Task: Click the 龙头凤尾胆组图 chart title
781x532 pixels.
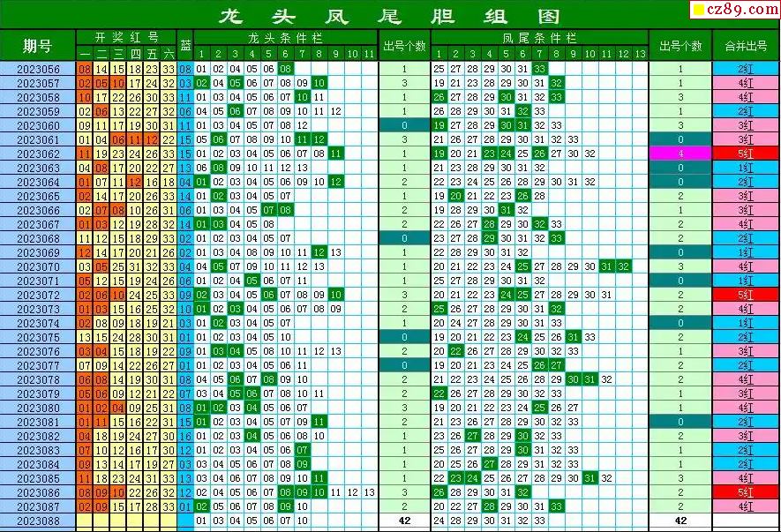Action: (x=388, y=15)
